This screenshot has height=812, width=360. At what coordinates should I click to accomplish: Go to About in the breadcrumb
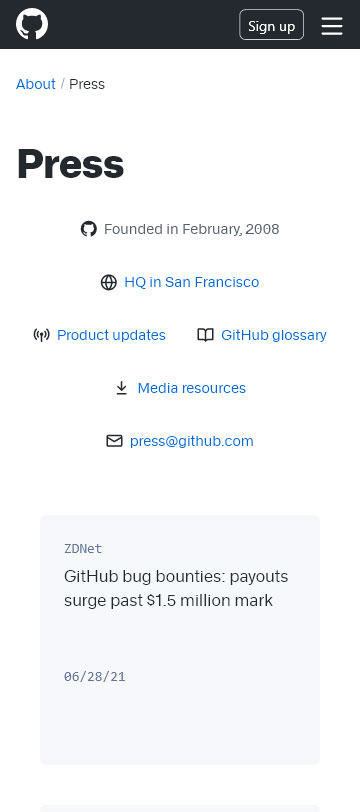36,84
